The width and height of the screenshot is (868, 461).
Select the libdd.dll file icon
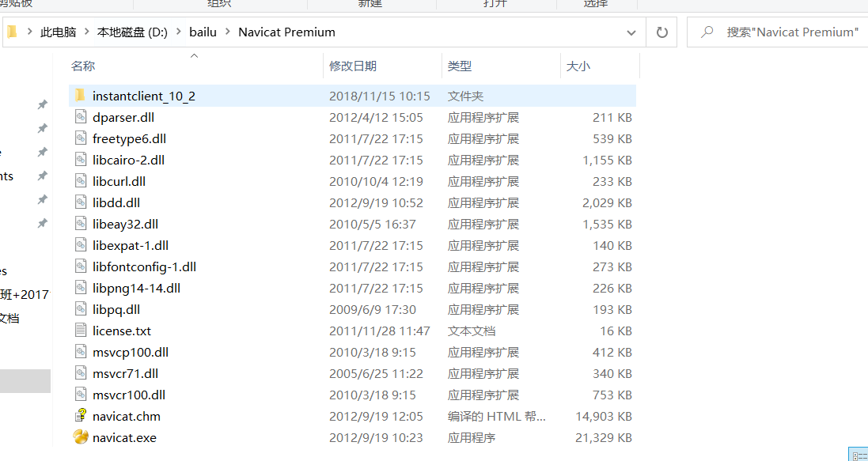(81, 202)
